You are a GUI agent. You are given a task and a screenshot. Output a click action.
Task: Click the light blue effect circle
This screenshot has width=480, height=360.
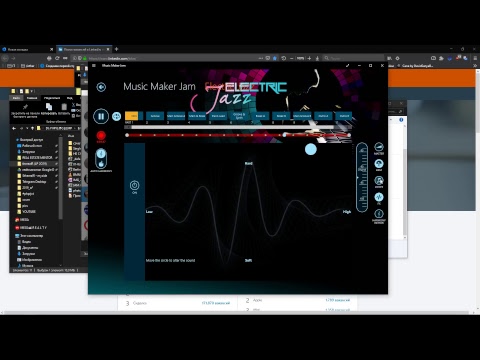pos(311,149)
